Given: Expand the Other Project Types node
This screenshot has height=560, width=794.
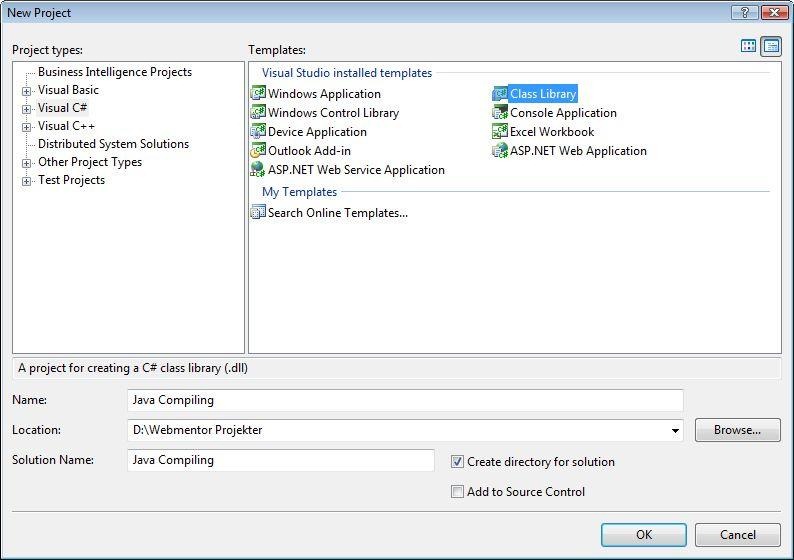Looking at the screenshot, I should click(26, 163).
